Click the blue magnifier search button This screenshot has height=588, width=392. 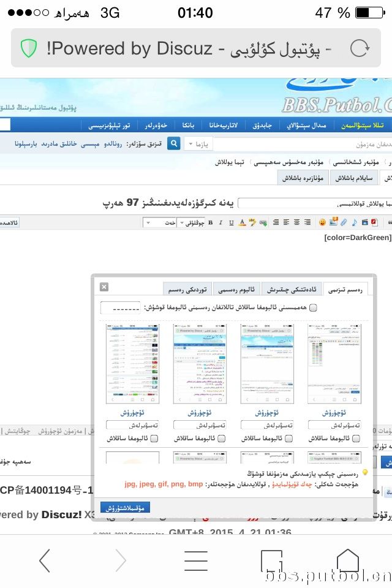(174, 143)
